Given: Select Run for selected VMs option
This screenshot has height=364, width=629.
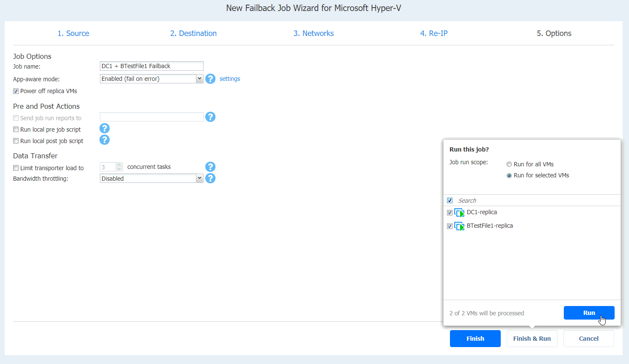Looking at the screenshot, I should pyautogui.click(x=509, y=176).
